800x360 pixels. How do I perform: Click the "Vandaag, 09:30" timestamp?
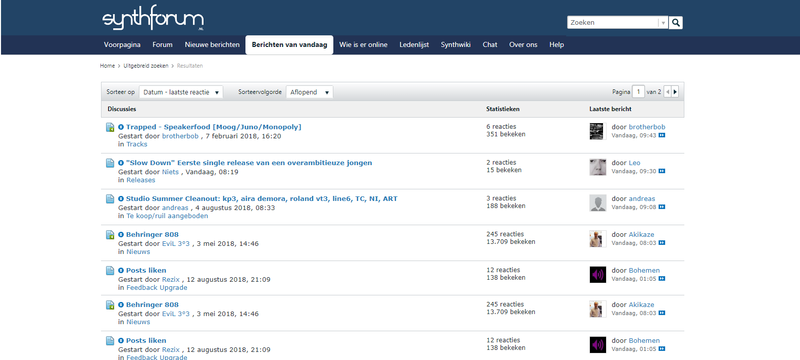click(634, 171)
